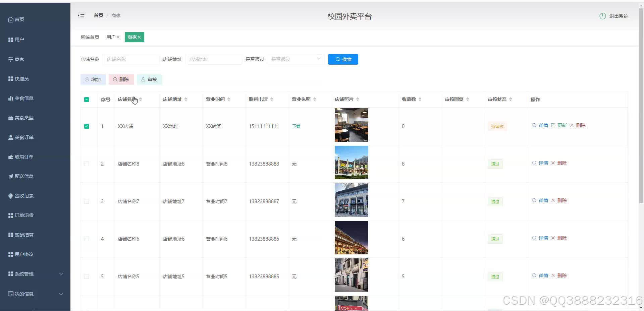Sort by 营业时间 column
Screen dimensions: 644x311
click(229, 99)
